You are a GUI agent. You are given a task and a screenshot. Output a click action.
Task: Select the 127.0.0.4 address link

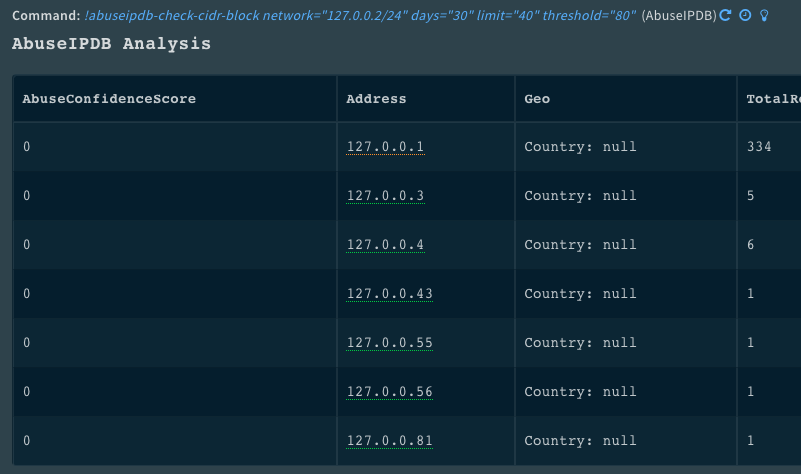pos(385,245)
